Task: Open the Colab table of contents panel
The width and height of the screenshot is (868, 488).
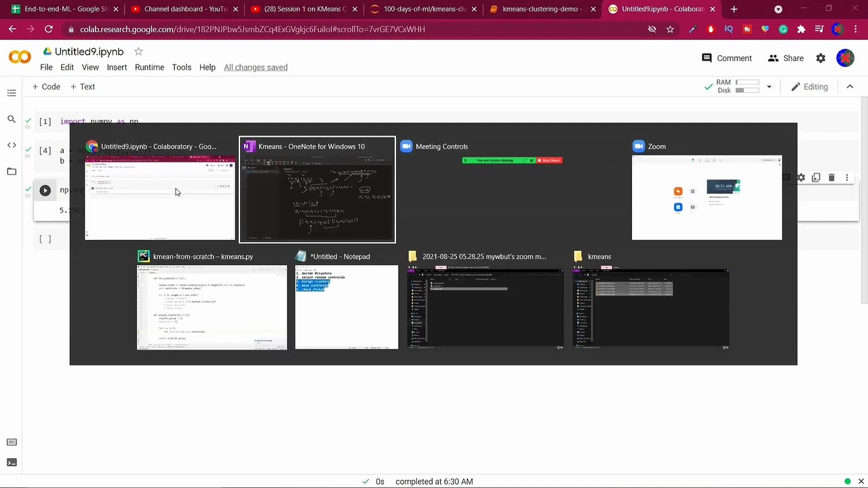Action: pos(12,93)
